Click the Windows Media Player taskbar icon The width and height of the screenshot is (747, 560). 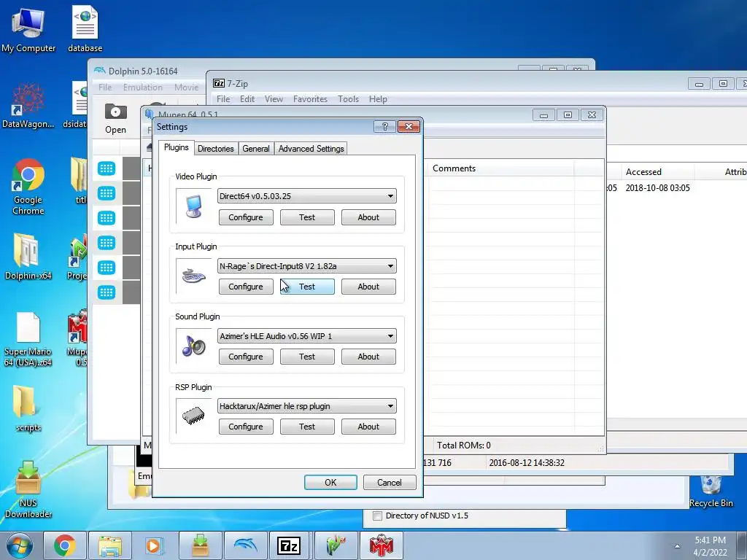pyautogui.click(x=155, y=545)
